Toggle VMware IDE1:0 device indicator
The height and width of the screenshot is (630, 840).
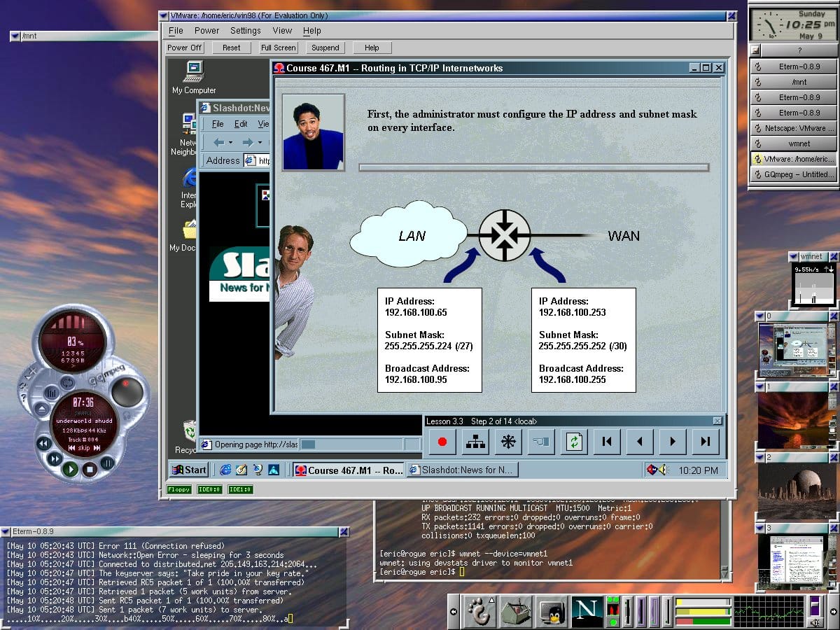pos(240,489)
